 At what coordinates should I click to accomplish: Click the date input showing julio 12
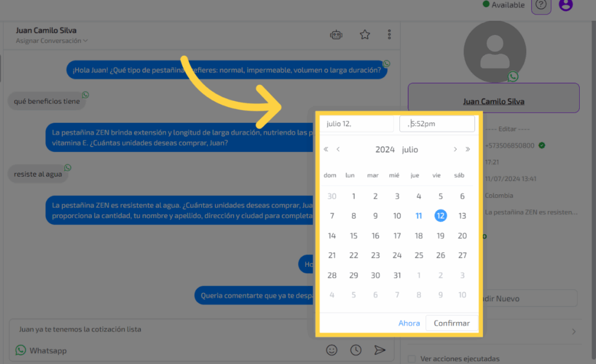coord(357,124)
